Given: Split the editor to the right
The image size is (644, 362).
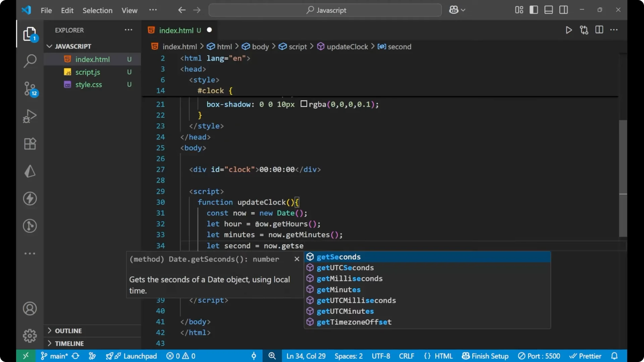Looking at the screenshot, I should click(599, 30).
